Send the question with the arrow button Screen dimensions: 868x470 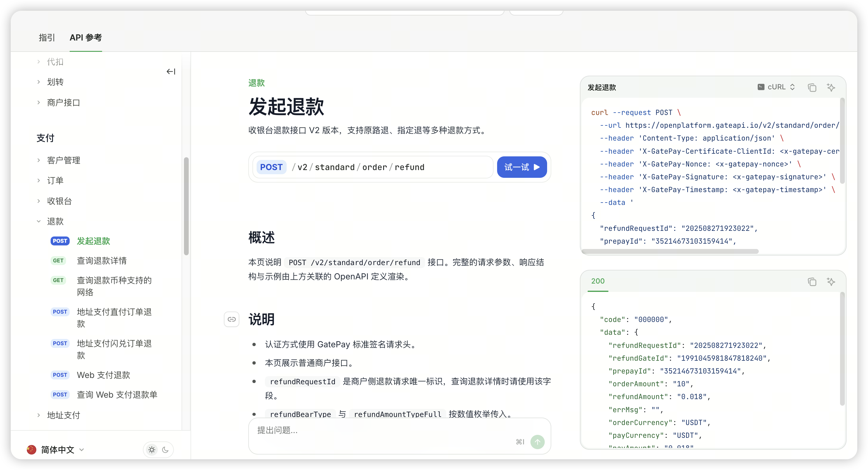pos(537,442)
